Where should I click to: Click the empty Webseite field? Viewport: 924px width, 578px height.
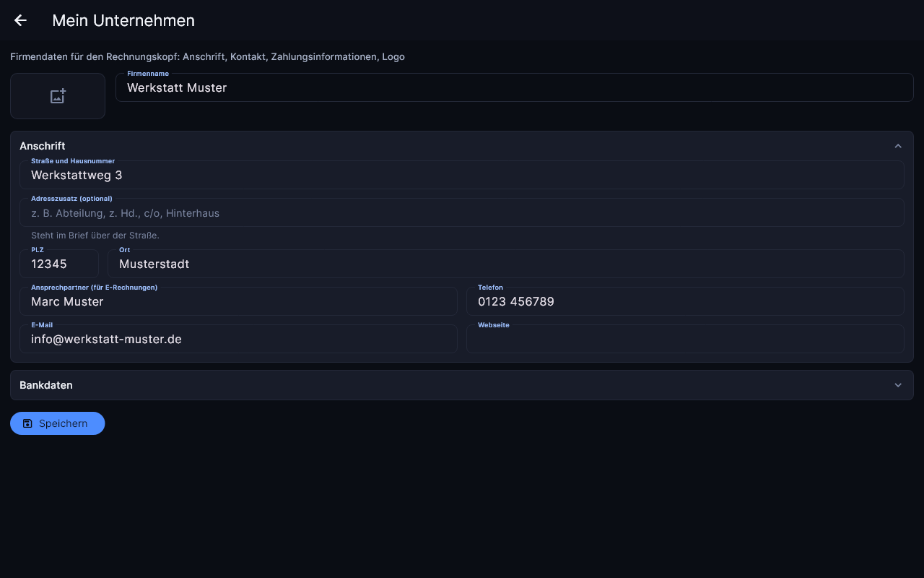pyautogui.click(x=685, y=339)
